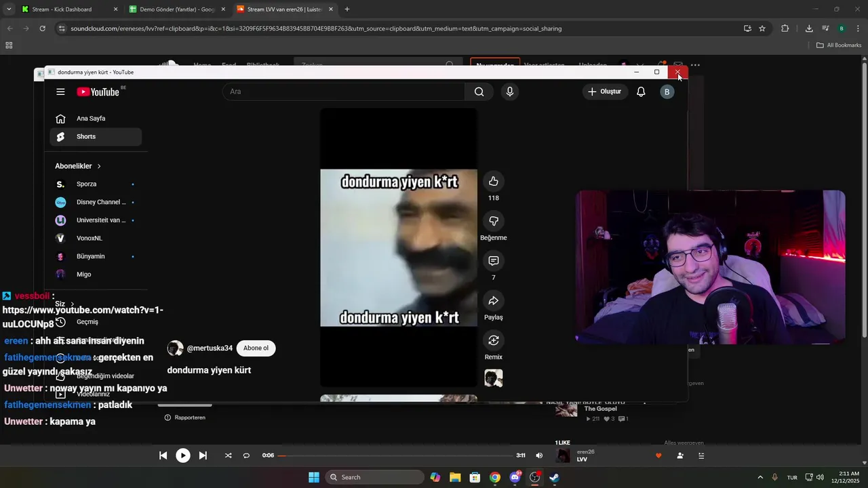Select Shorts in YouTube sidebar
Screen dimensions: 868x488
96,136
